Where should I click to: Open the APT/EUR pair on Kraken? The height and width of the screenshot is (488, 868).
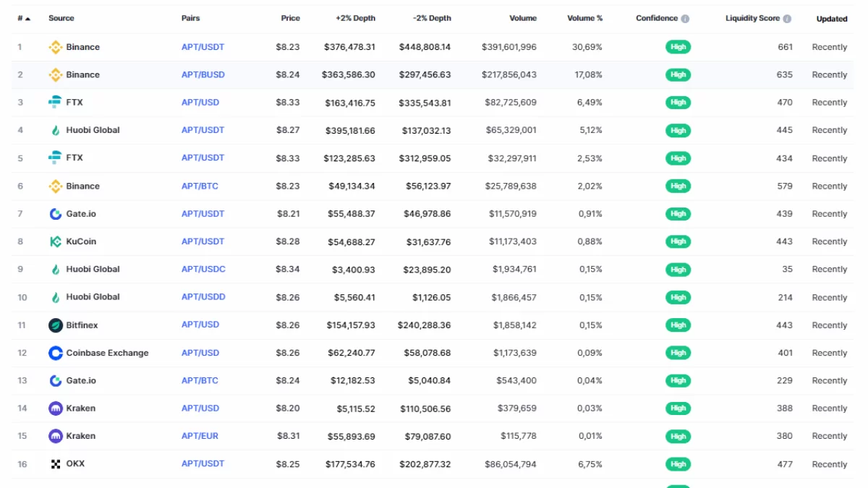[200, 436]
